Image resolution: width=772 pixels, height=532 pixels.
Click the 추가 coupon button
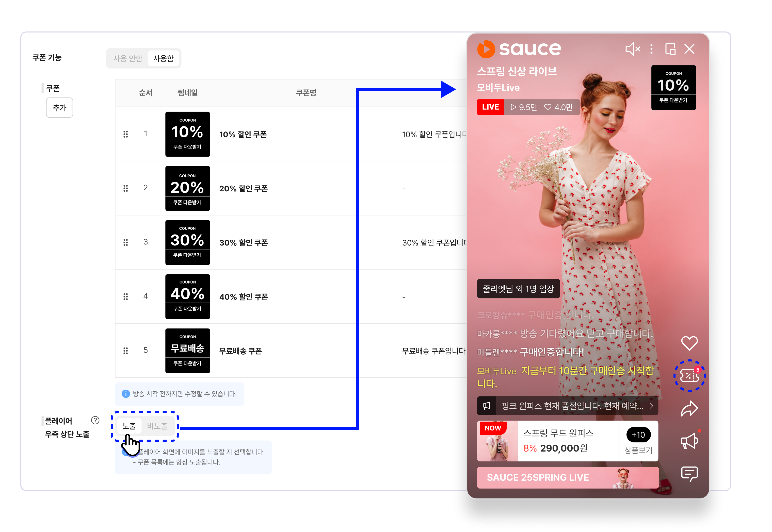tap(59, 108)
